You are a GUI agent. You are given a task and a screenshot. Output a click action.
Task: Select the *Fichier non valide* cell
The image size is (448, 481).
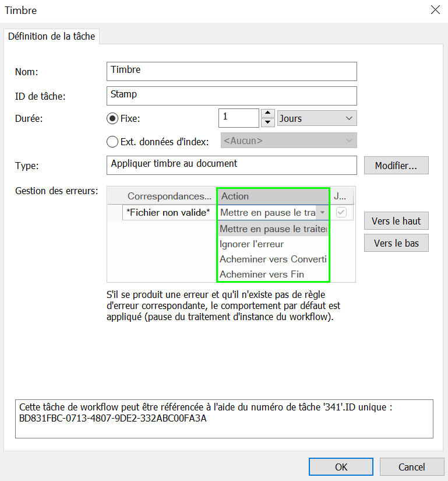170,213
